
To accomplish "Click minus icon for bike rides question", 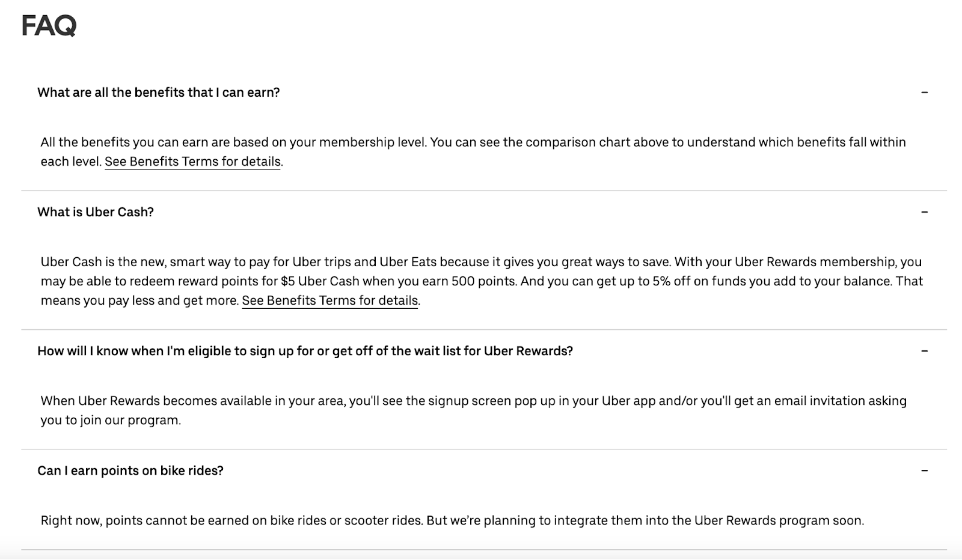I will 924,470.
